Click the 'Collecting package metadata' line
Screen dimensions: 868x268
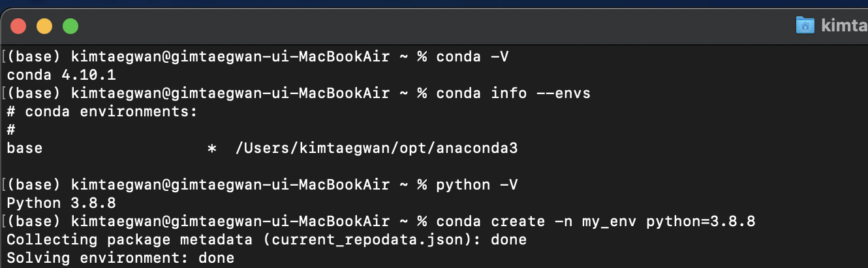266,240
